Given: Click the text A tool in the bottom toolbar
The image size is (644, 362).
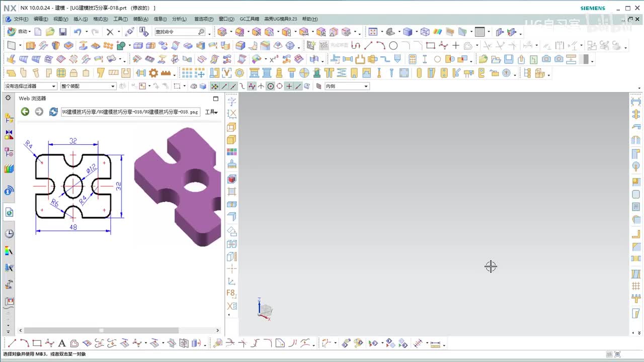Looking at the screenshot, I should 62,343.
